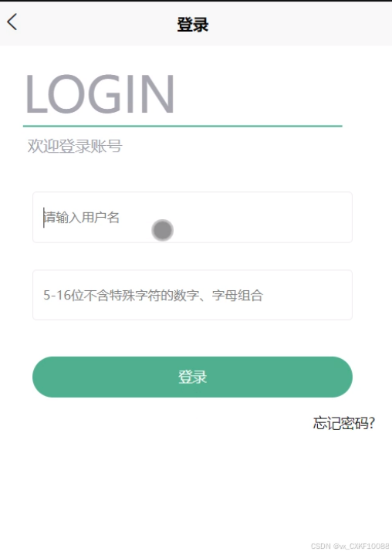Place cursor at start of username box
Viewport: 392px width, 555px height.
[x=44, y=218]
